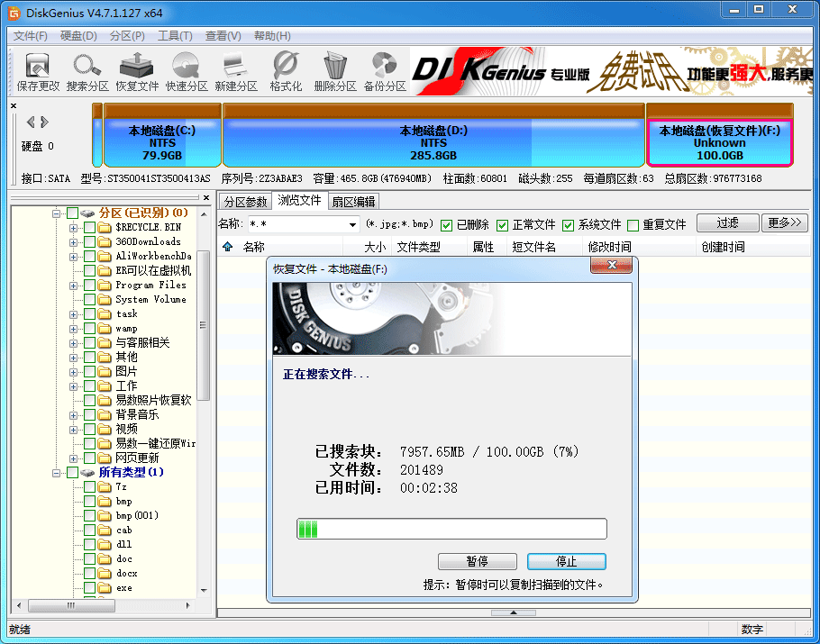
Task: Collapse the 所有类型(1) tree node
Action: [x=56, y=473]
